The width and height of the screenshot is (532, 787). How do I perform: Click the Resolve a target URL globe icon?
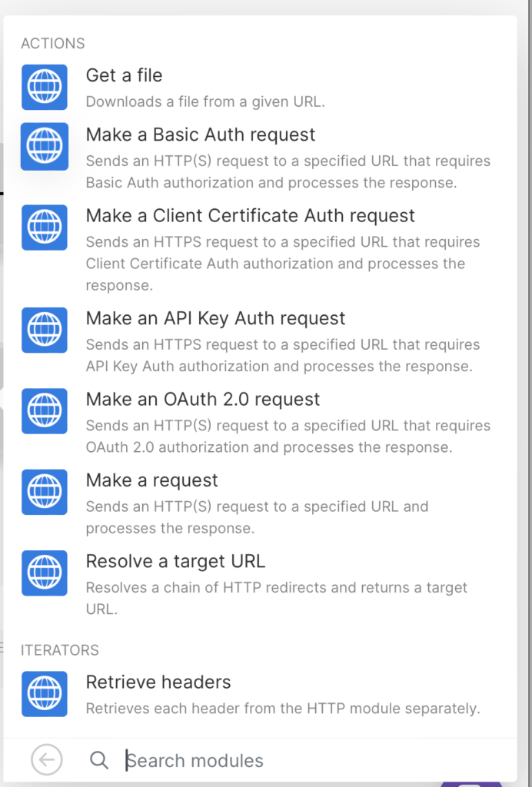(45, 573)
